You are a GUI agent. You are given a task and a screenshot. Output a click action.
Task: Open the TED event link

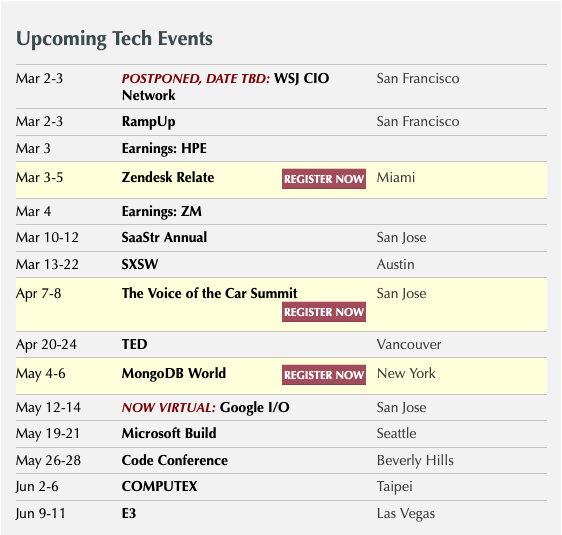134,344
